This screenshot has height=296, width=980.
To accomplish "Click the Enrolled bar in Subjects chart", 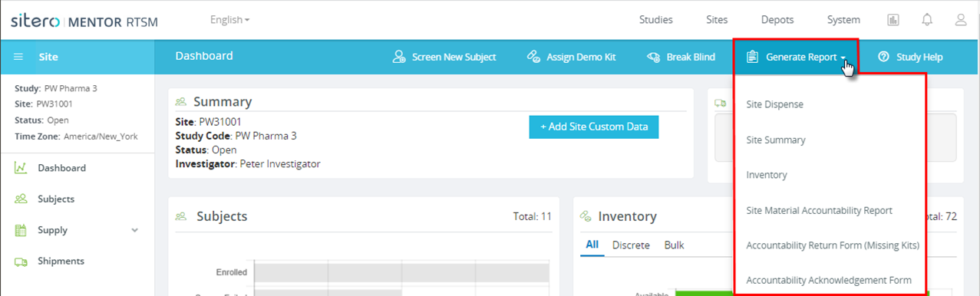I will pyautogui.click(x=402, y=272).
